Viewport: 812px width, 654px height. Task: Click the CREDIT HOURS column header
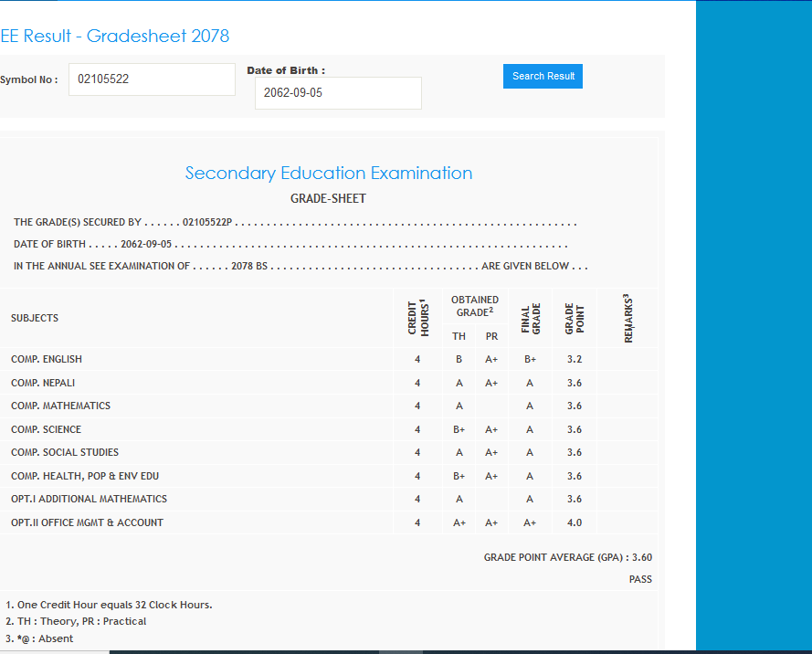point(417,318)
